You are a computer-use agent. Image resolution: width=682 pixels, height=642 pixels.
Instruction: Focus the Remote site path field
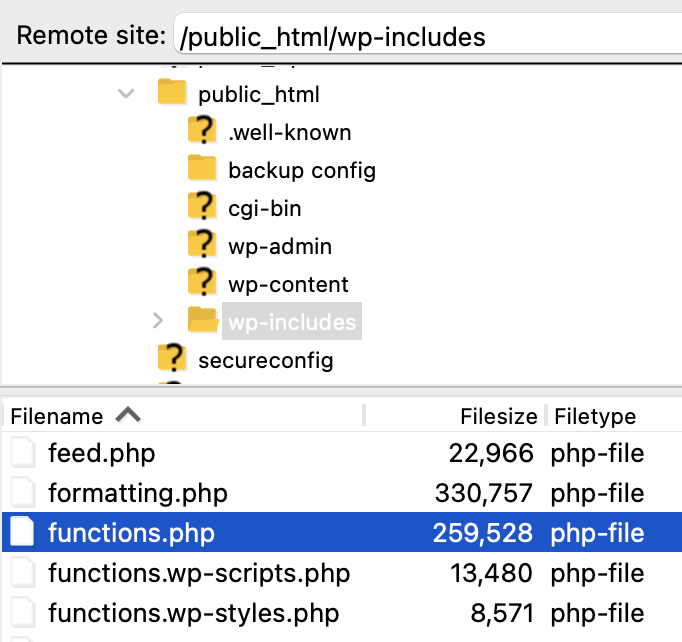[428, 35]
